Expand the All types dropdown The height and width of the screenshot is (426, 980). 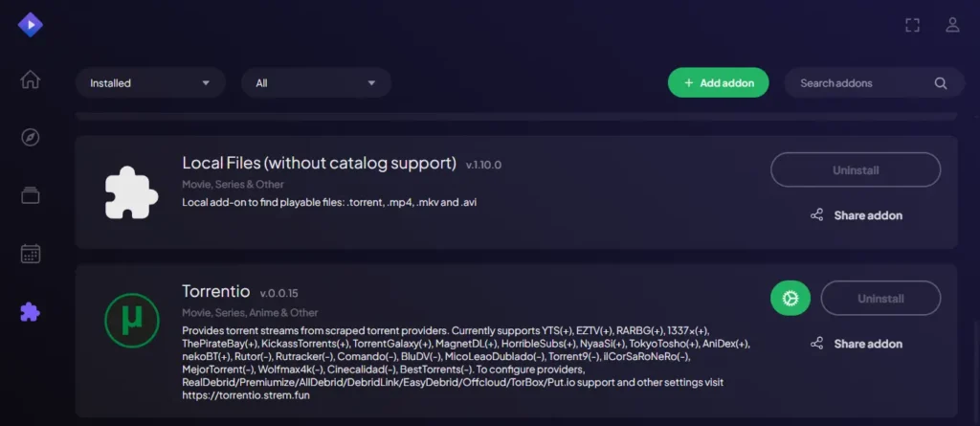316,83
